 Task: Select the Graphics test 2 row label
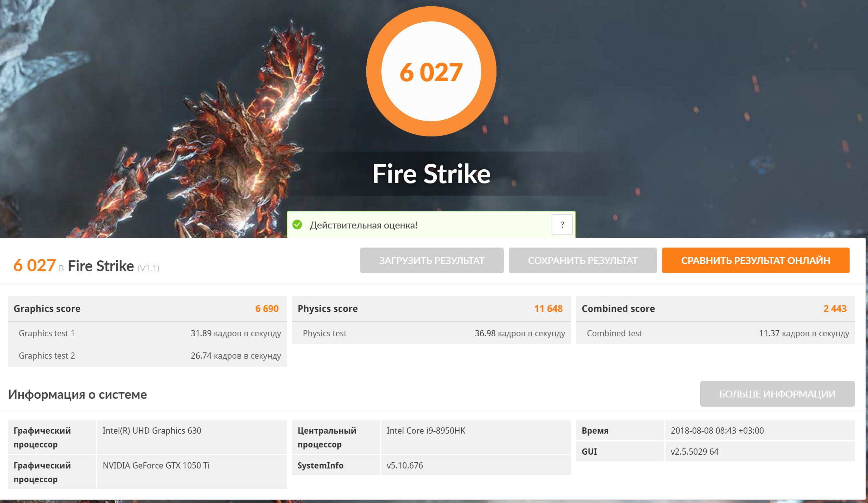tap(46, 355)
